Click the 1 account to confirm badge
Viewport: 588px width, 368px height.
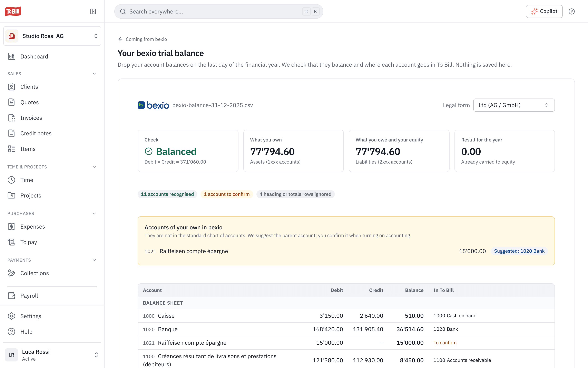click(227, 194)
